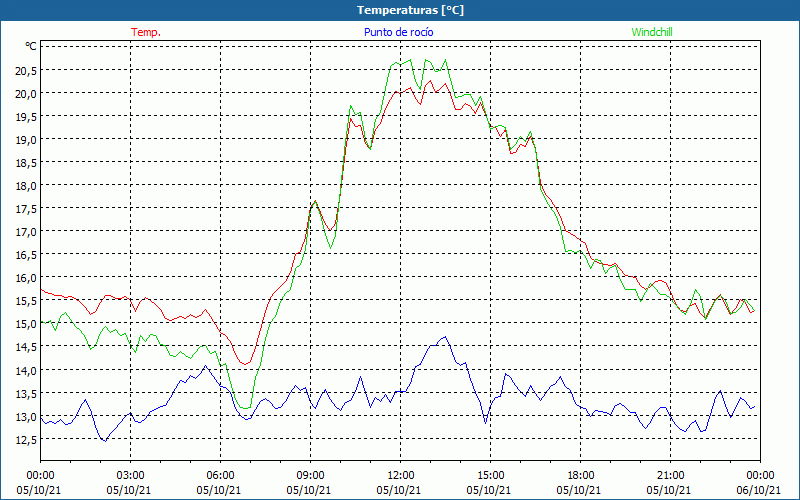Click the 17,5 y-axis value
The height and width of the screenshot is (500, 800).
coord(26,209)
